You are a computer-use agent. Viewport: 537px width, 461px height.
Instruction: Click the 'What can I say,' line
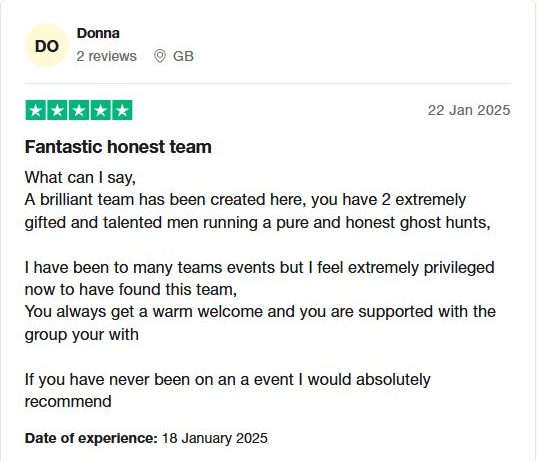click(80, 178)
